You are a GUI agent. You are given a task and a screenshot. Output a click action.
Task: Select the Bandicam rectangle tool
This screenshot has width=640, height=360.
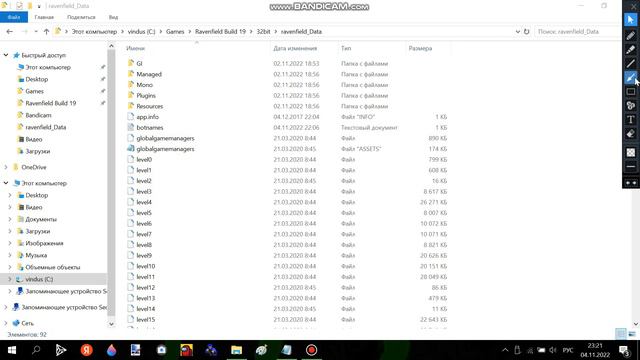(x=631, y=91)
